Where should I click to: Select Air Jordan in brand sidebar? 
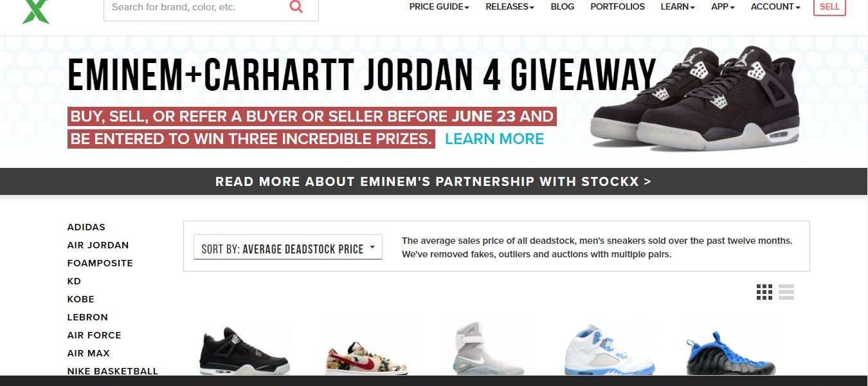tap(98, 245)
